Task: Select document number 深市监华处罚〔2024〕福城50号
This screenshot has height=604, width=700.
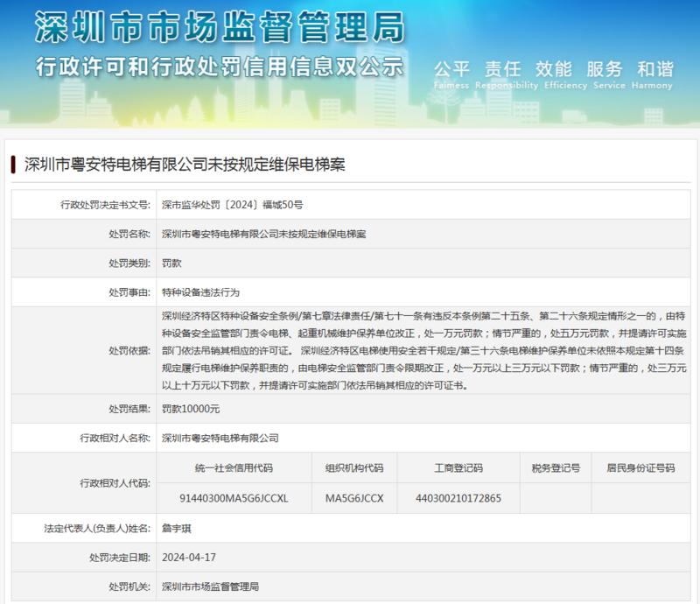Action: click(x=232, y=205)
